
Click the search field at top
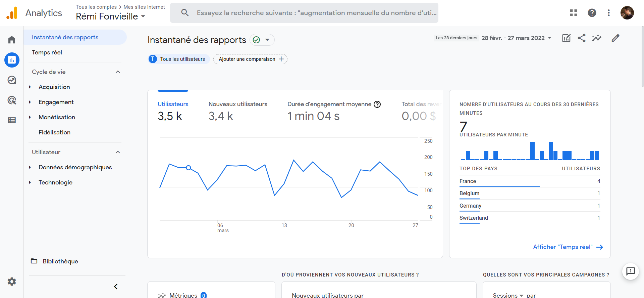pyautogui.click(x=304, y=13)
